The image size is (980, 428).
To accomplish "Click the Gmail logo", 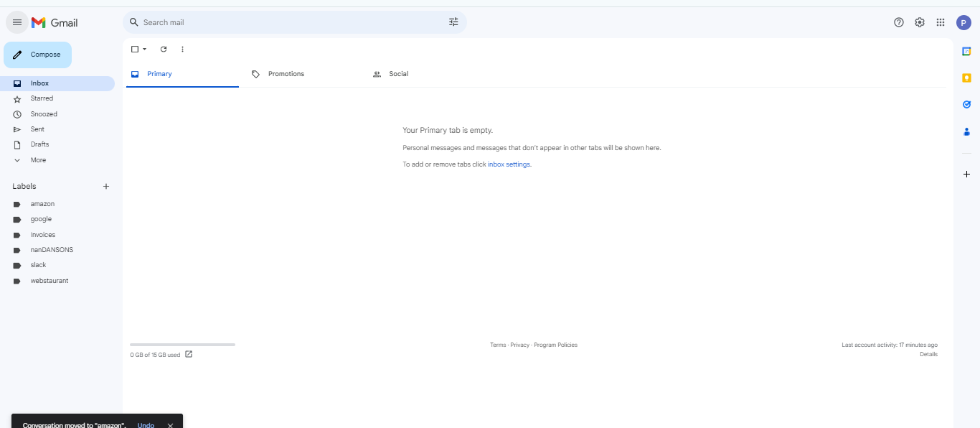I will (x=55, y=22).
